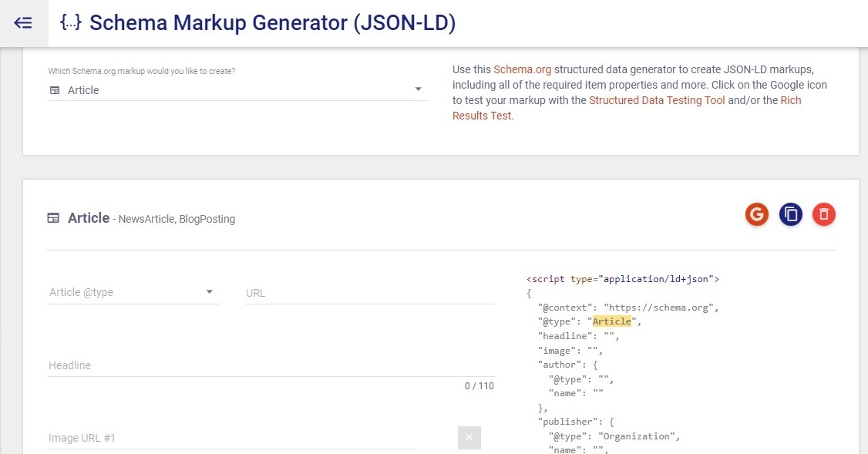The width and height of the screenshot is (868, 454).
Task: Open the Structured Data Testing Tool link
Action: pos(657,99)
